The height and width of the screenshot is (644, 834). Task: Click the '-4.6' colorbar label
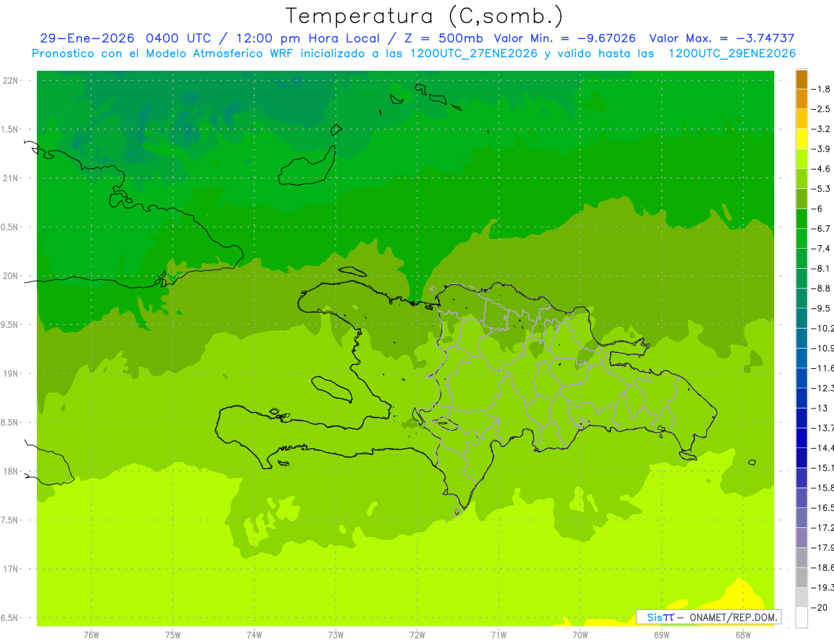click(x=821, y=169)
